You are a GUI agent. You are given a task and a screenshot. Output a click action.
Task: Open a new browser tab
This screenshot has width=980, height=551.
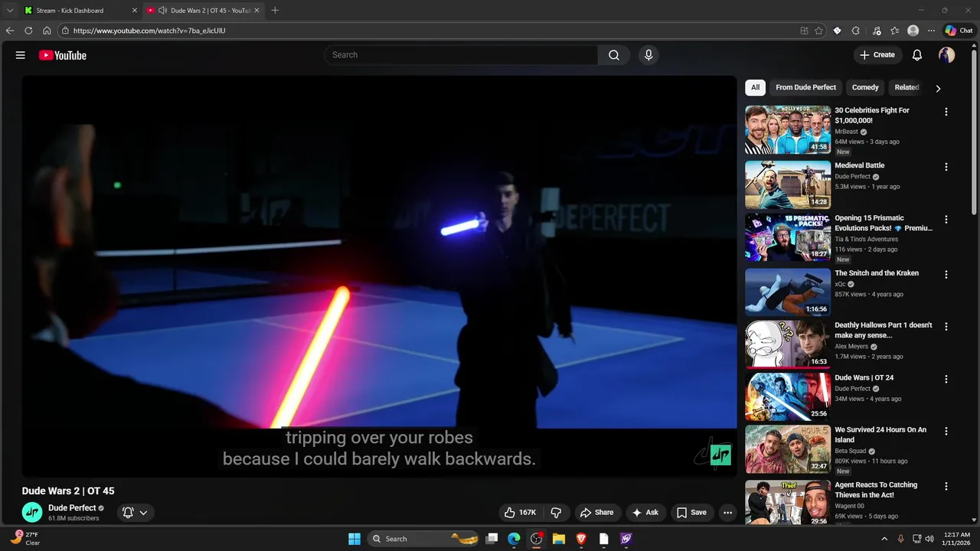[x=275, y=11]
